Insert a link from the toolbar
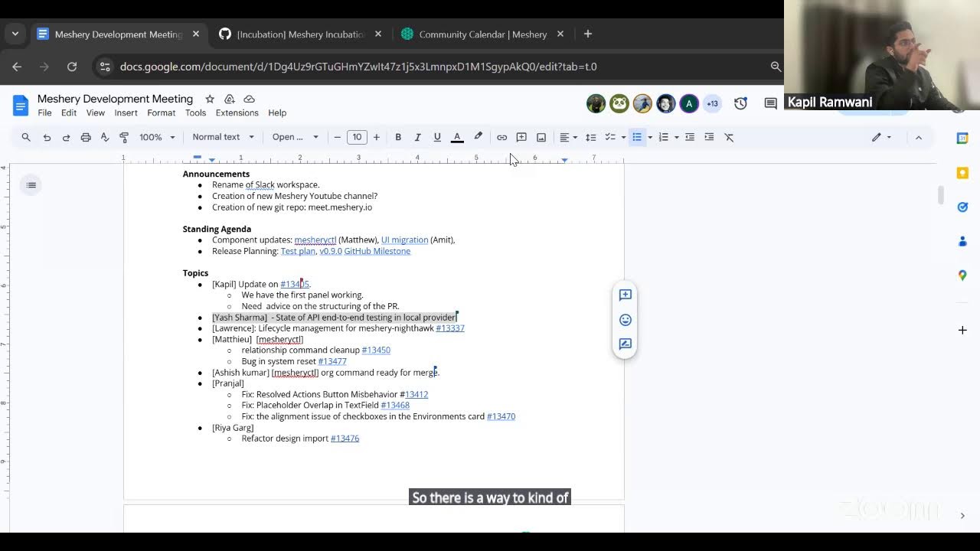 pyautogui.click(x=501, y=137)
